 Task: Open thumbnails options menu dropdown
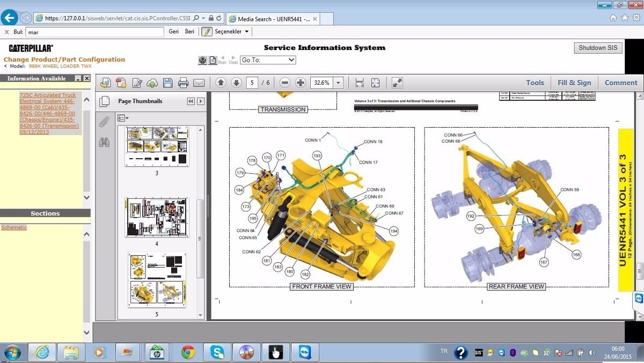123,118
